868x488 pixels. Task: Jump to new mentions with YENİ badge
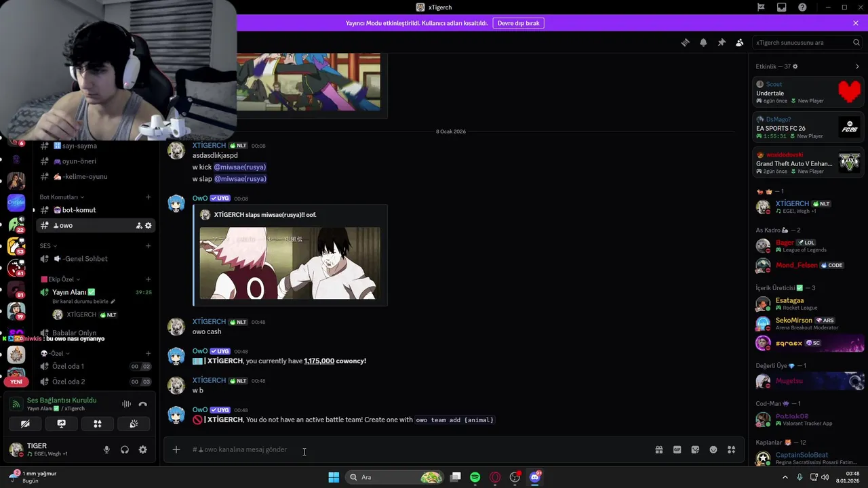point(16,382)
